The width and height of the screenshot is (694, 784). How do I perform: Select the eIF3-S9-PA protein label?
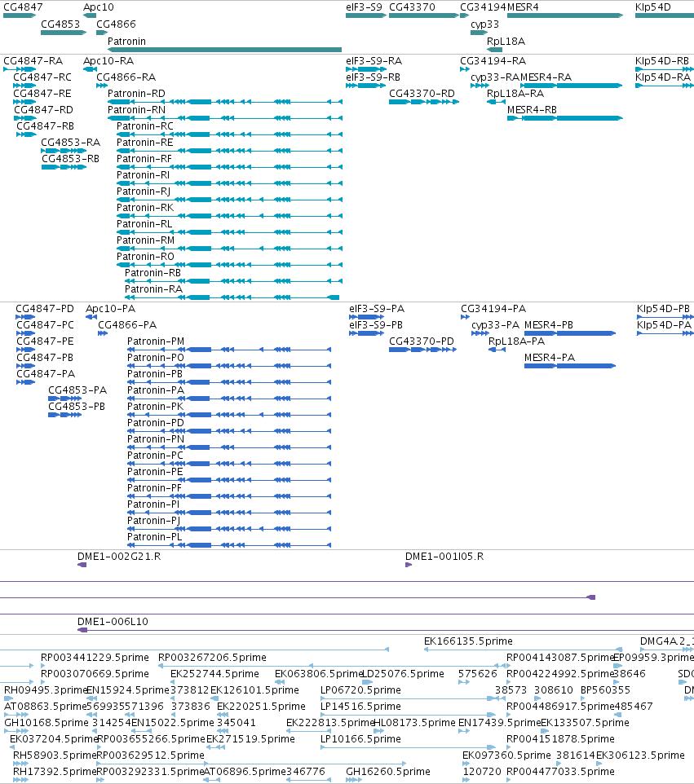point(377,309)
